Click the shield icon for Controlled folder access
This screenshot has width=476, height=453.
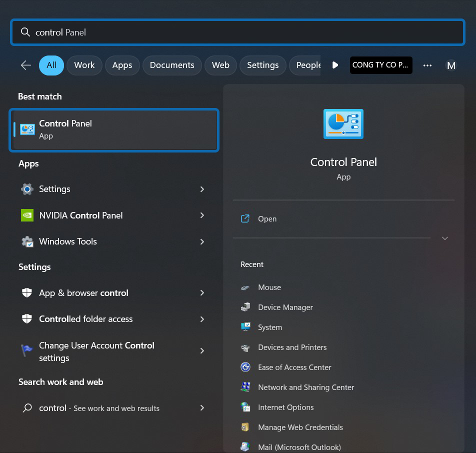(27, 319)
